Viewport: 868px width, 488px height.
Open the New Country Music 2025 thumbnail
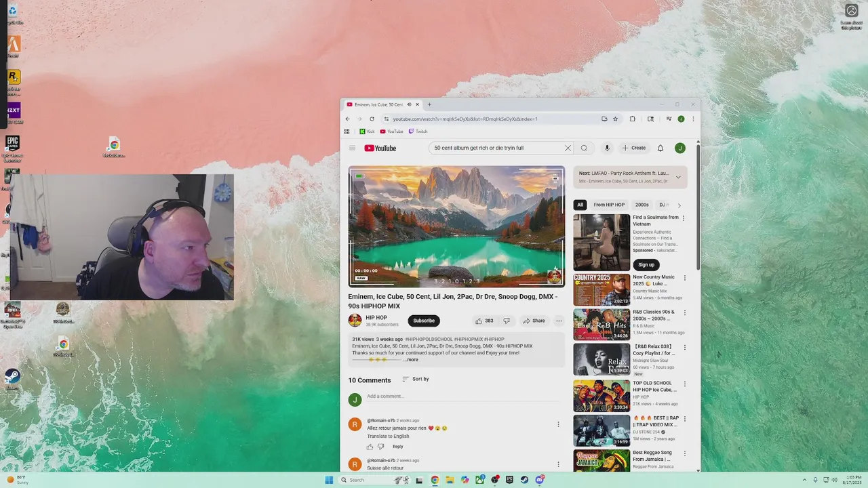(601, 290)
